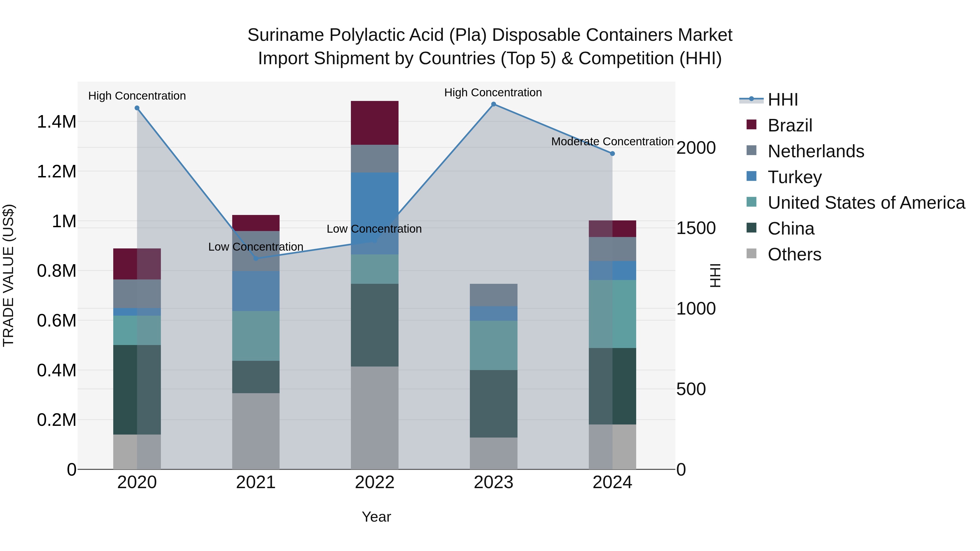Click the Netherlands segment of the 2022 bar

[x=375, y=159]
